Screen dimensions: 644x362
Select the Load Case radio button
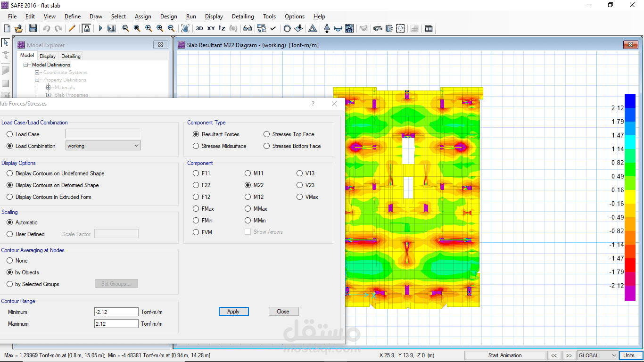click(10, 134)
